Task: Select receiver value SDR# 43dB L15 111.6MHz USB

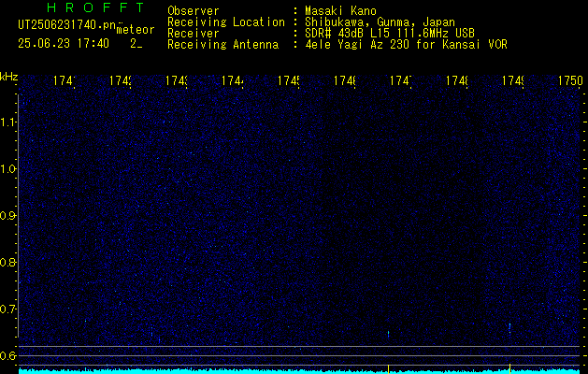Action: [x=390, y=34]
